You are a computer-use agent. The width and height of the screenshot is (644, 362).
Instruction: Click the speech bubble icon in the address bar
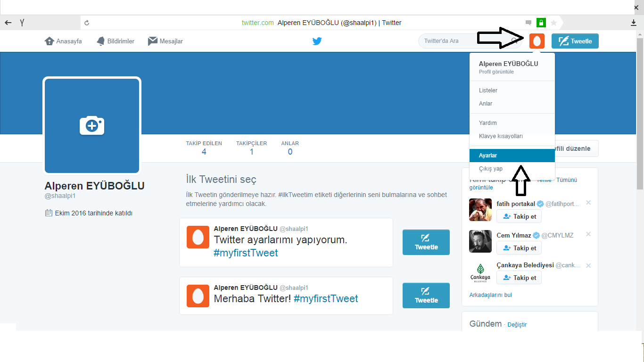(x=528, y=23)
